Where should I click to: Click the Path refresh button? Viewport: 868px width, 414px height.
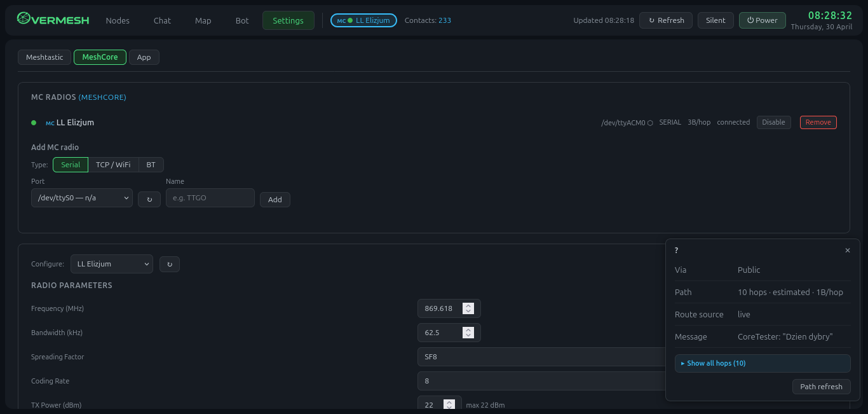821,387
